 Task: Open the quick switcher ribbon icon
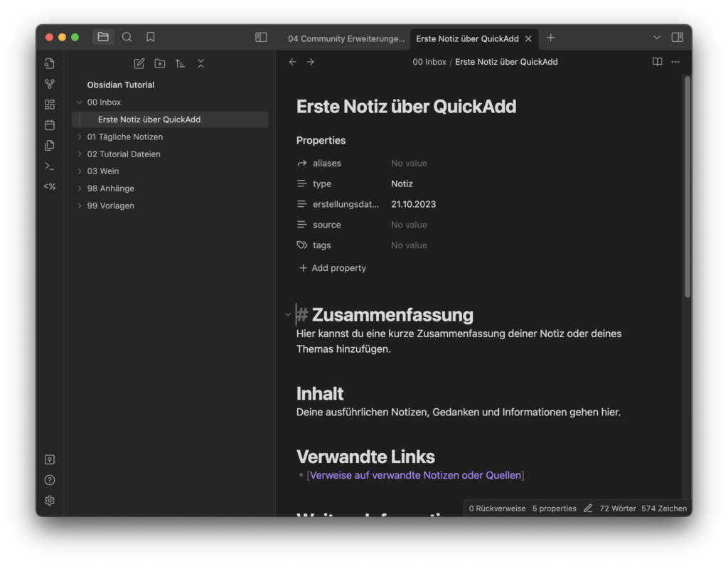[50, 63]
